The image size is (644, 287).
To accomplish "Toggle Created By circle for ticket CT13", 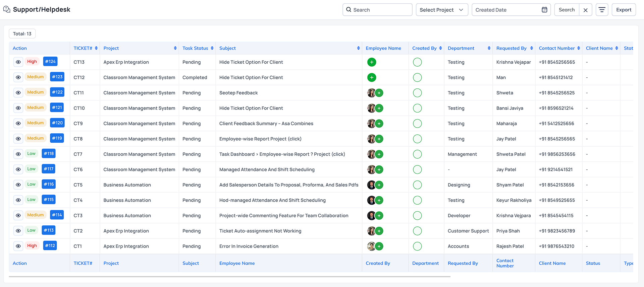I will (417, 62).
